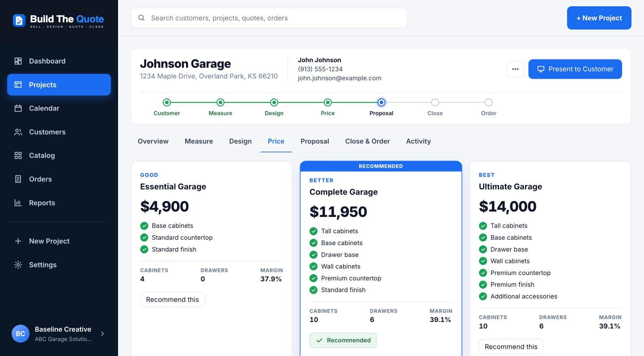The height and width of the screenshot is (356, 644).
Task: Focus the search customers input field
Action: click(269, 18)
